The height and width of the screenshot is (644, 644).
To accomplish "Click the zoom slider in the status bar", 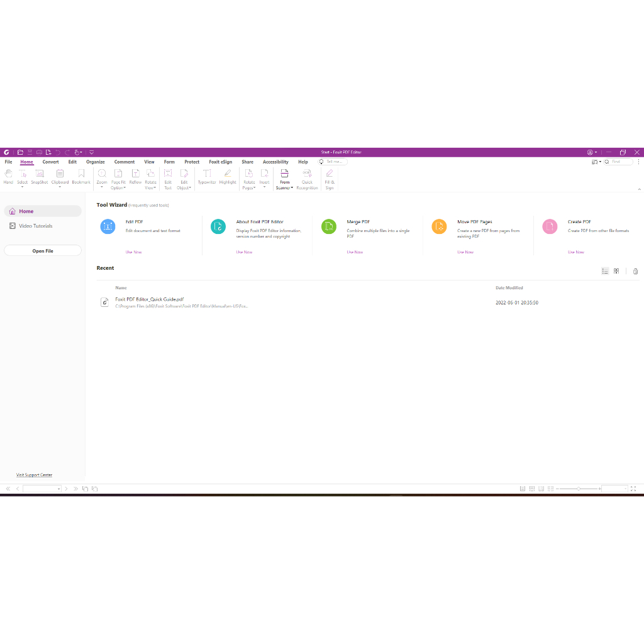I will [579, 489].
